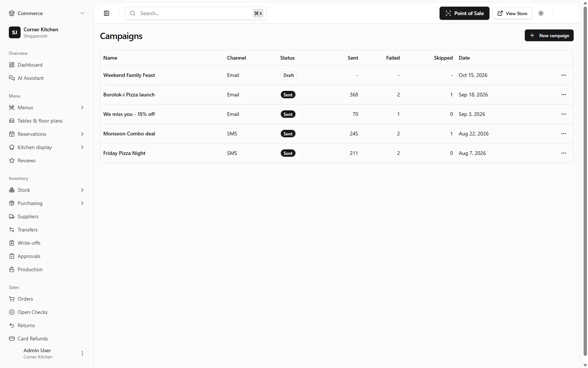Select the Weekend Family Feast campaign name
Viewport: 588px width, 368px height.
(129, 75)
